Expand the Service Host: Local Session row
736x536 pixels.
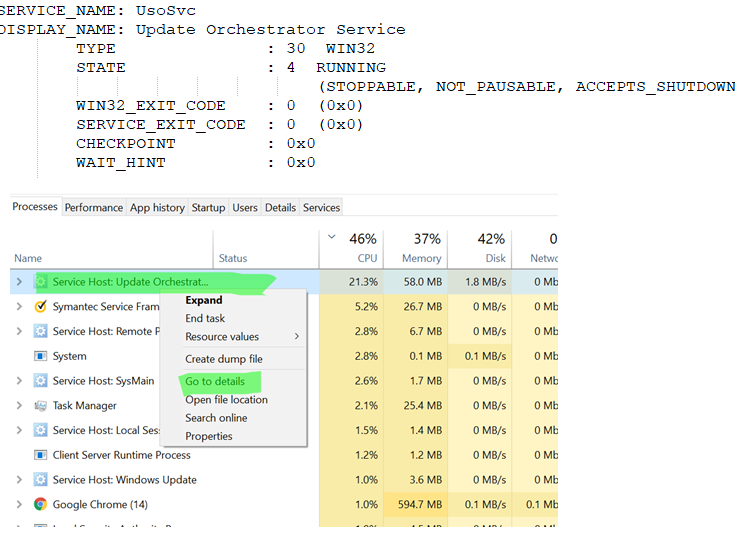click(x=19, y=430)
